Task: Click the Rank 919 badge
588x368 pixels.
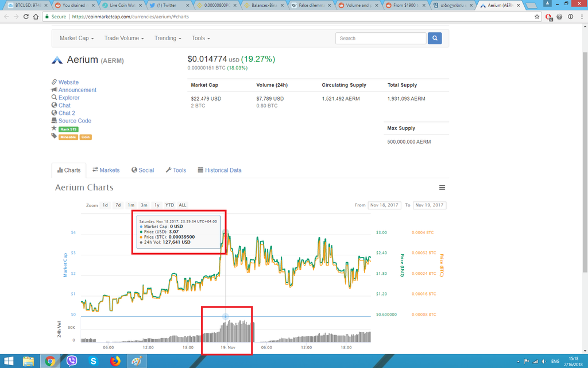Action: (68, 129)
